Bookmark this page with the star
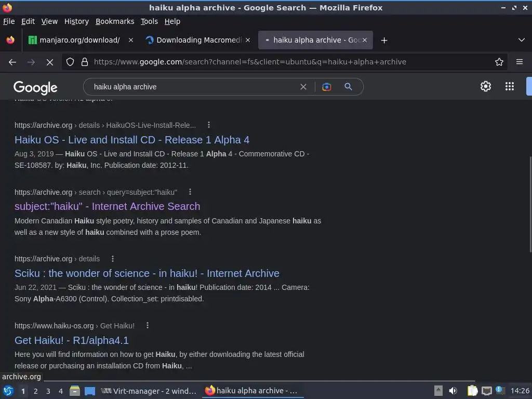This screenshot has height=399, width=532. tap(499, 62)
